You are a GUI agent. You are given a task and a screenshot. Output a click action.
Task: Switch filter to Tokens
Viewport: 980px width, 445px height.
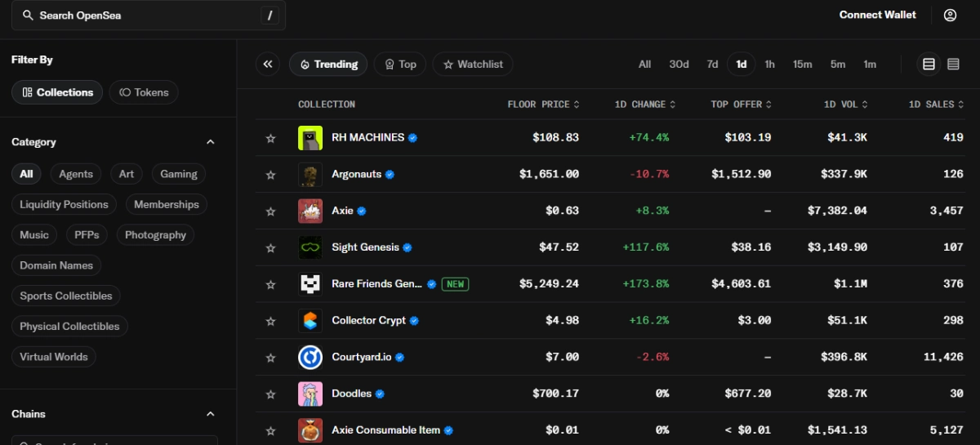144,92
